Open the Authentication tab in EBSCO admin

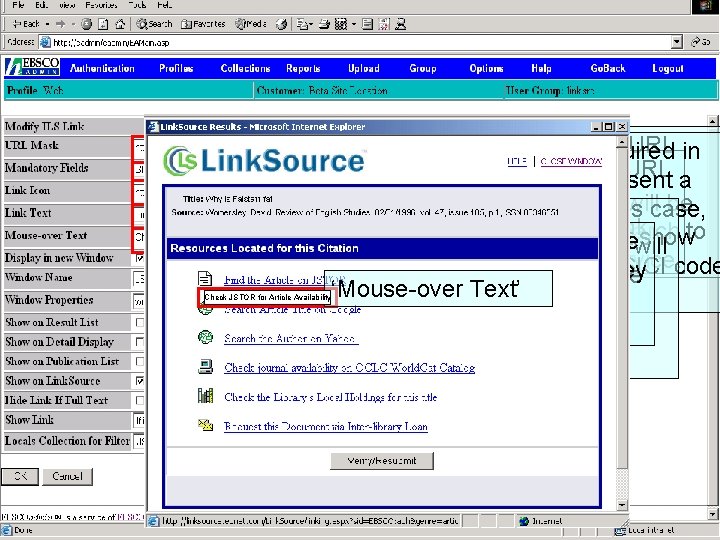102,68
